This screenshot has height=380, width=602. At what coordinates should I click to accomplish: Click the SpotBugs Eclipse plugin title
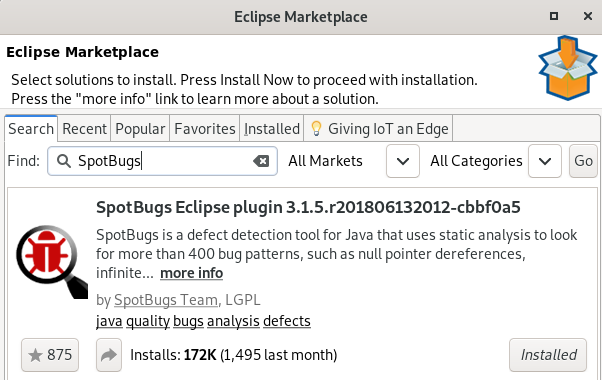(x=308, y=208)
